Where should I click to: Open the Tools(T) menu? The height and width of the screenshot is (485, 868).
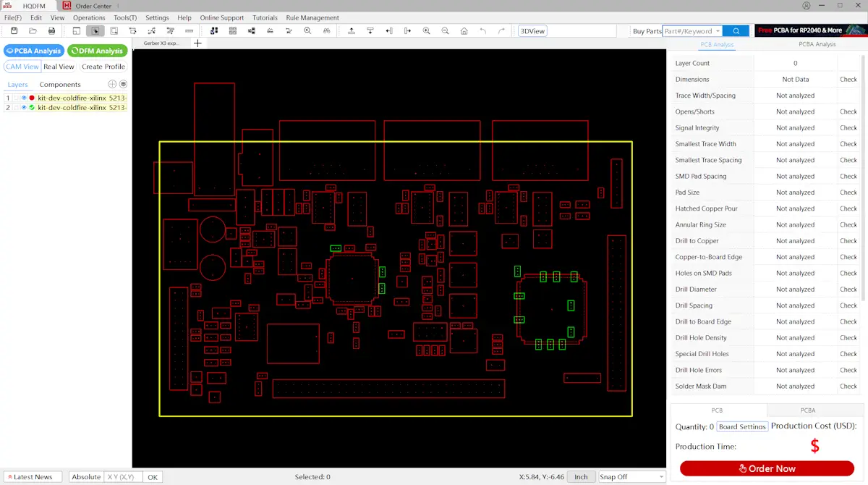click(124, 17)
